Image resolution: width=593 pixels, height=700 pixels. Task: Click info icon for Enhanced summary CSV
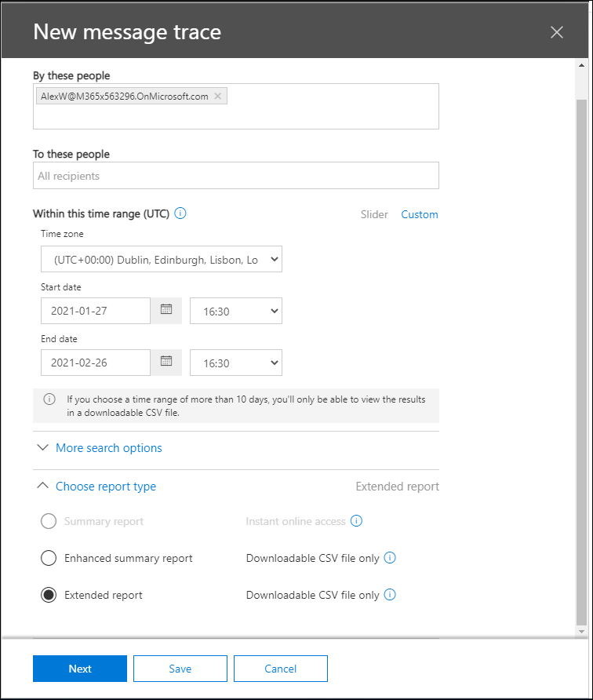[x=390, y=558]
